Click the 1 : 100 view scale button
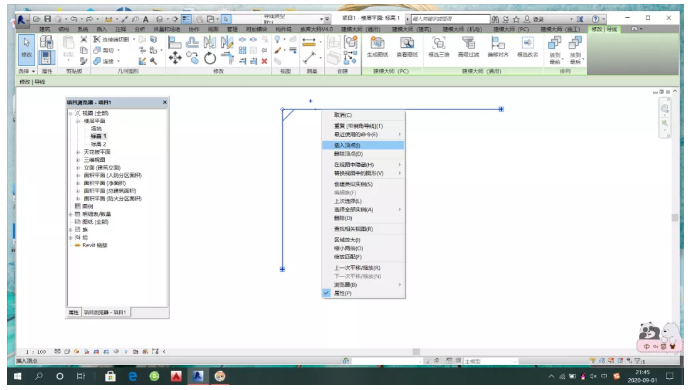691x390 pixels. click(x=36, y=352)
